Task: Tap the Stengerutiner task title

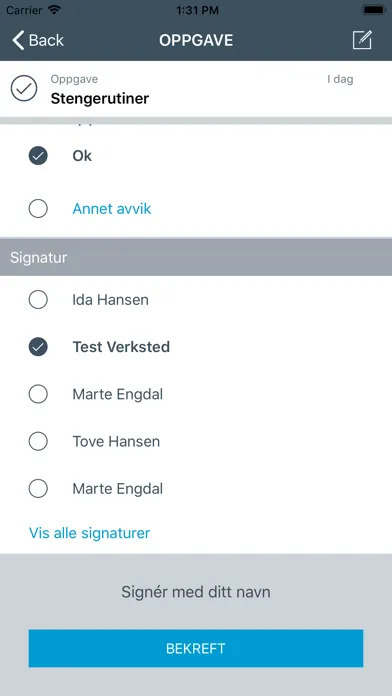Action: click(x=100, y=99)
